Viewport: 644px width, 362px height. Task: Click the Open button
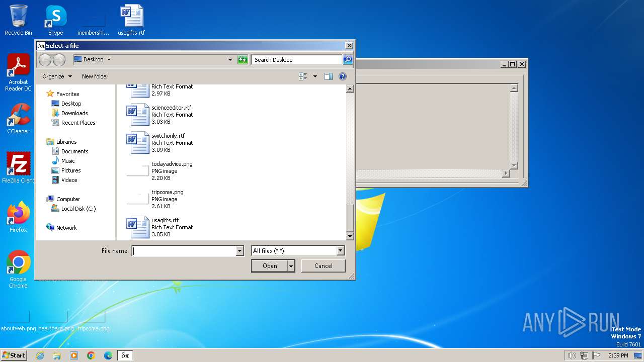click(x=270, y=266)
